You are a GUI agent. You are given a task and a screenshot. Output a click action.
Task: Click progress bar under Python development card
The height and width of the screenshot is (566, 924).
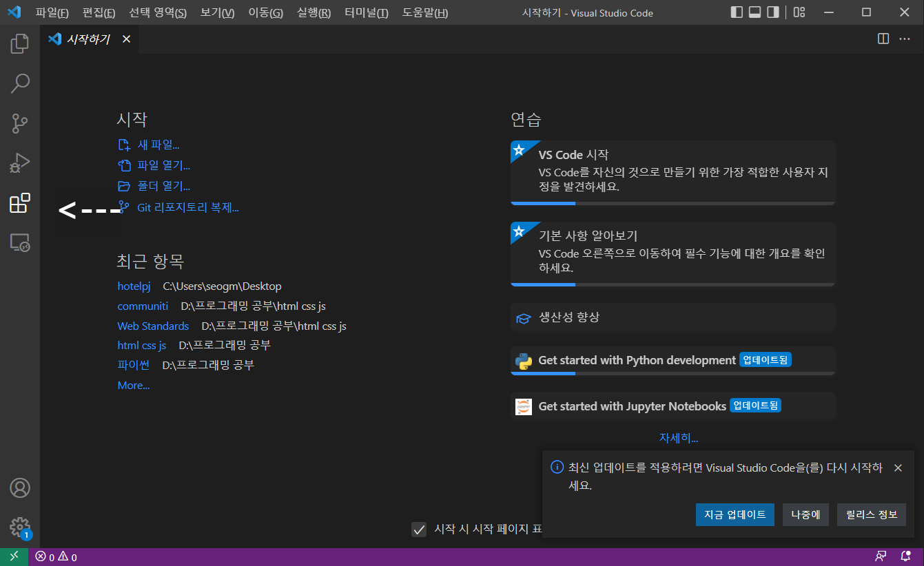click(673, 374)
